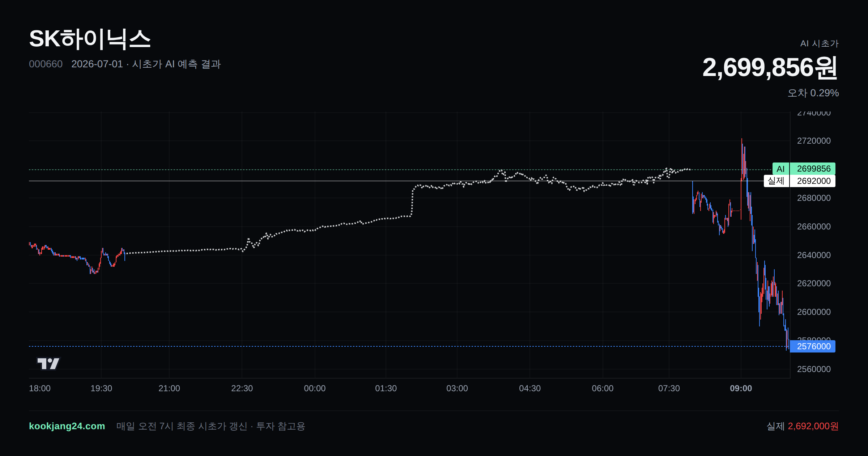The height and width of the screenshot is (456, 868).
Task: Click the 01:30 time axis label
Action: [386, 388]
